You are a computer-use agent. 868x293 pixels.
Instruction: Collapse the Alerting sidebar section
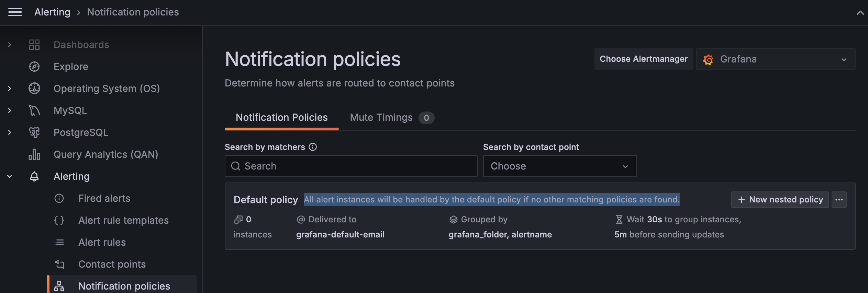coord(10,176)
